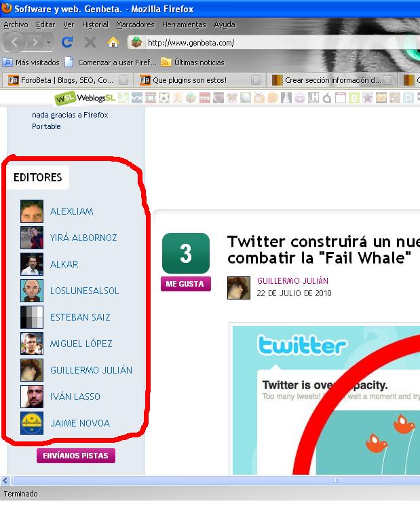Open the vx blog icon in WeblogsSL bar
Image resolution: width=420 pixels, height=508 pixels.
137,98
